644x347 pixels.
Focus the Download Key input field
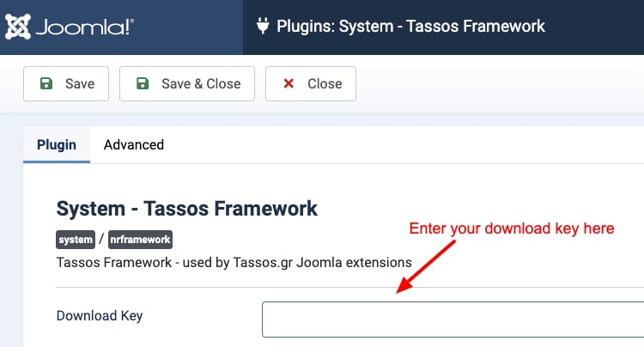453,320
